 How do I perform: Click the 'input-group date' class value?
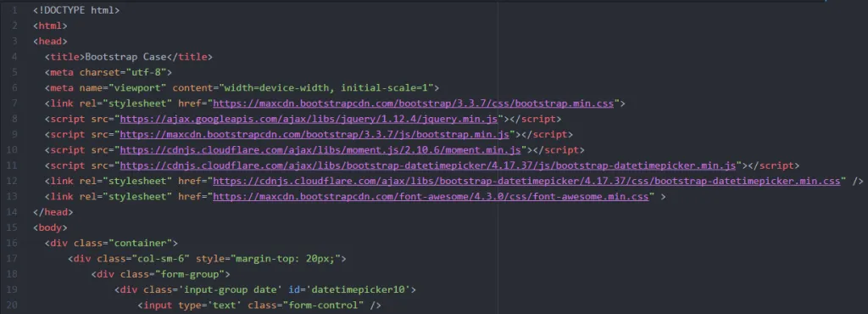tap(231, 289)
